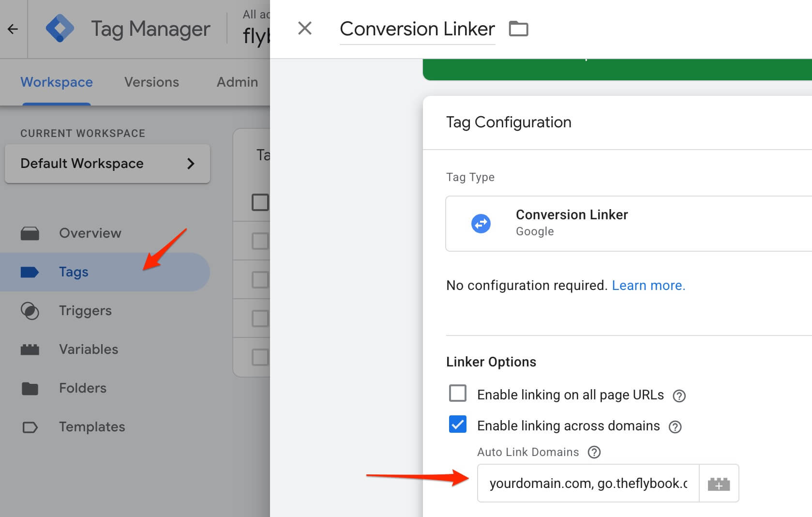The image size is (812, 517).
Task: Go to Variables in the sidebar
Action: [x=88, y=350]
